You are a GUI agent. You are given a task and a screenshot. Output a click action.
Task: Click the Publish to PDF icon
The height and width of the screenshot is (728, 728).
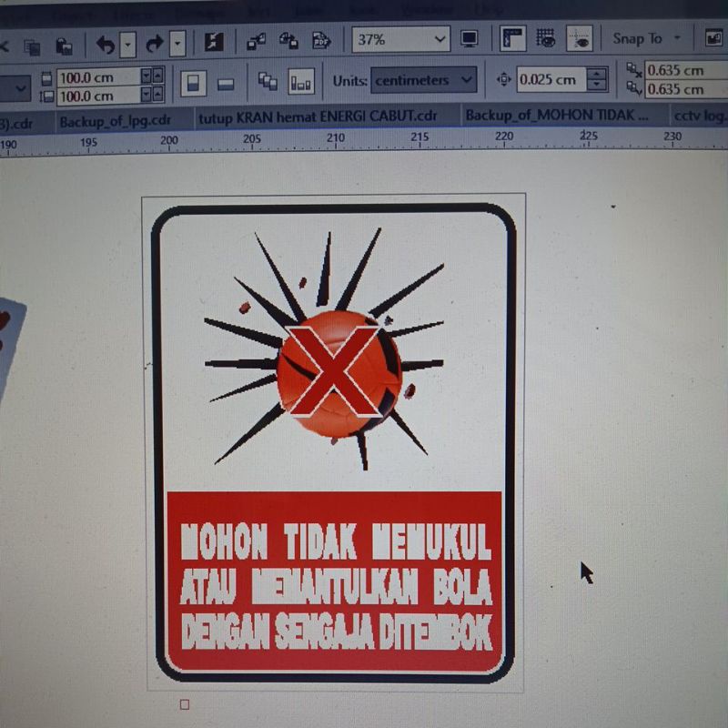pos(321,41)
